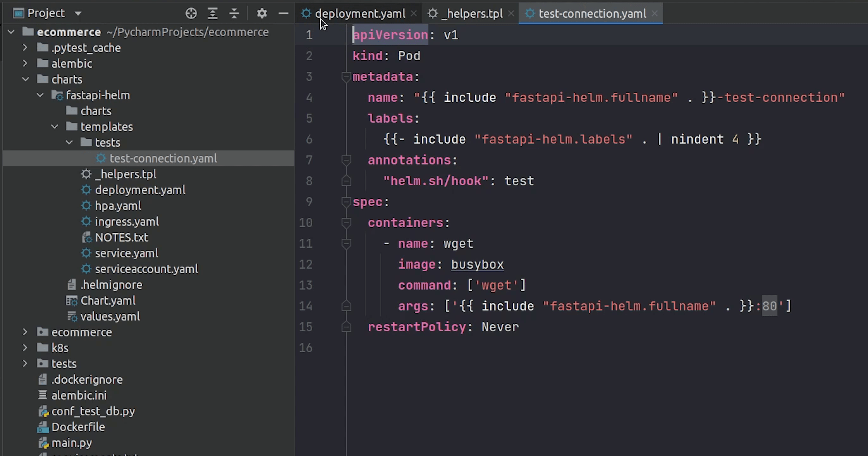
Task: Open main.py Python file
Action: point(71,443)
